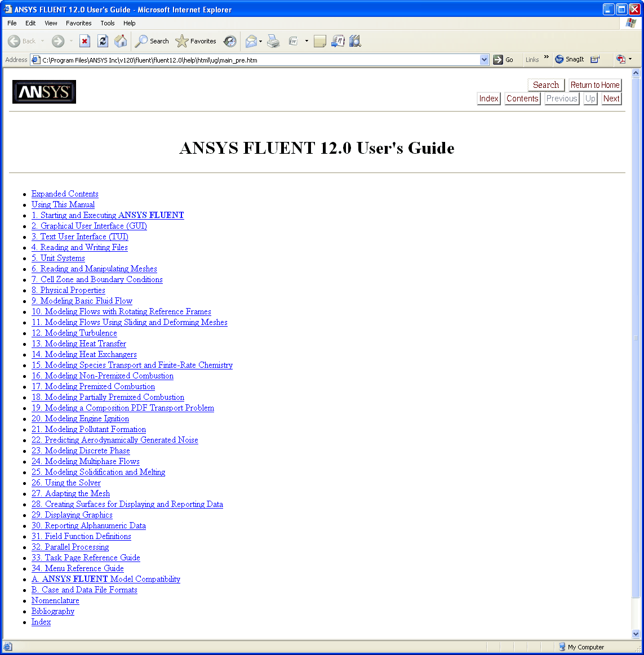
Task: Click the Back arrow toolbar icon
Action: click(x=14, y=41)
